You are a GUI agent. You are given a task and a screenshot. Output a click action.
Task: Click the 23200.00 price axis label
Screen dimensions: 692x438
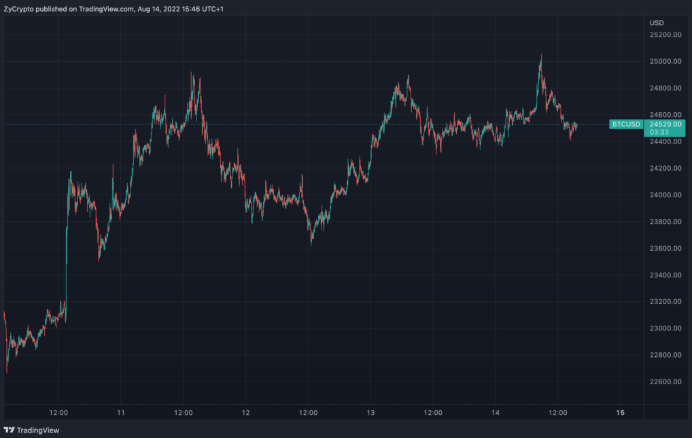(666, 302)
